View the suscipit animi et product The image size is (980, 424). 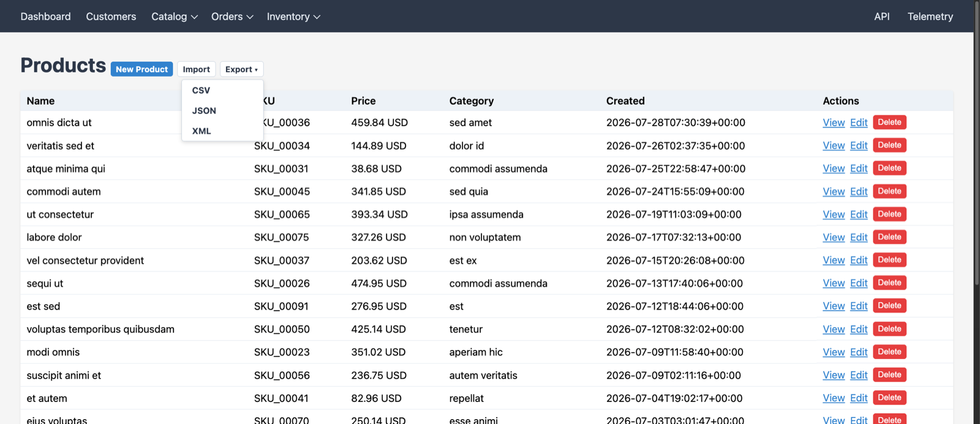pyautogui.click(x=834, y=375)
